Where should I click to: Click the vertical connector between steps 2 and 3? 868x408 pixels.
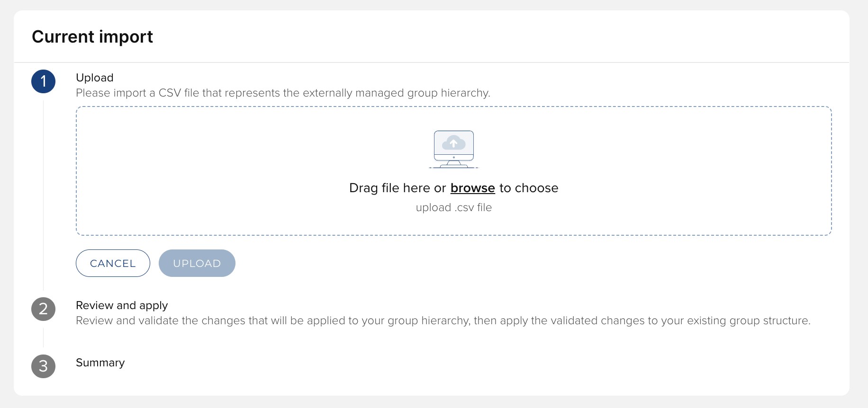(x=43, y=337)
